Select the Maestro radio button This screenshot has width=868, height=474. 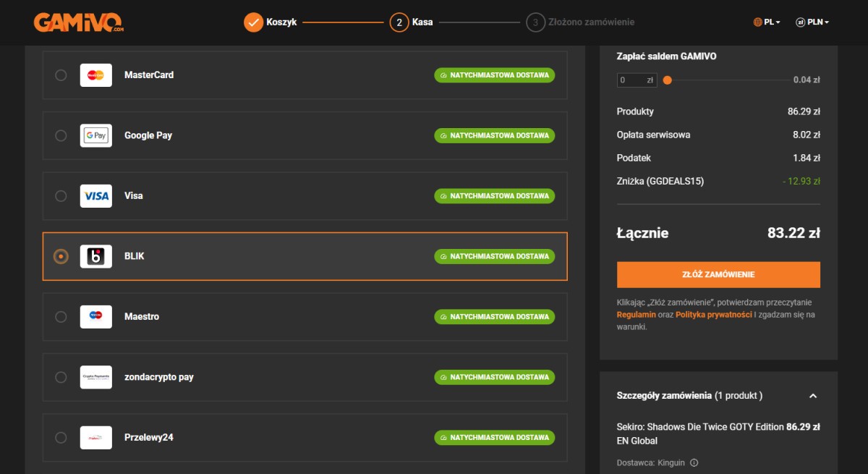tap(61, 317)
